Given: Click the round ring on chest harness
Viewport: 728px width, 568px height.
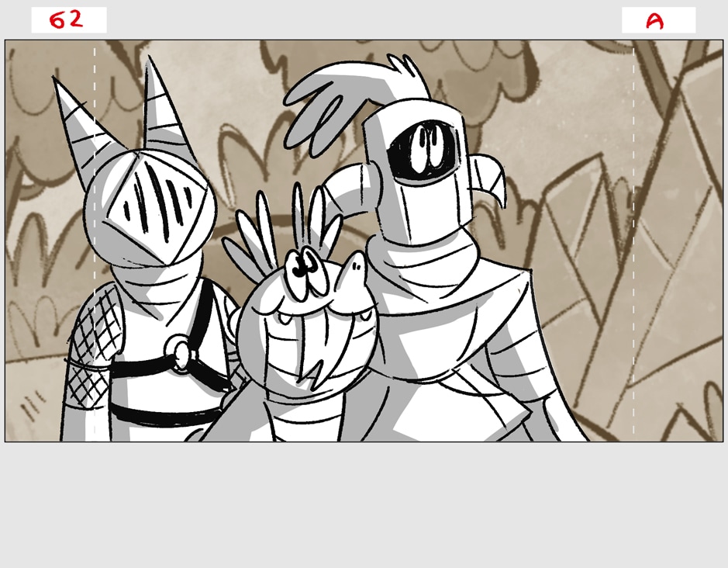Looking at the screenshot, I should pyautogui.click(x=181, y=355).
